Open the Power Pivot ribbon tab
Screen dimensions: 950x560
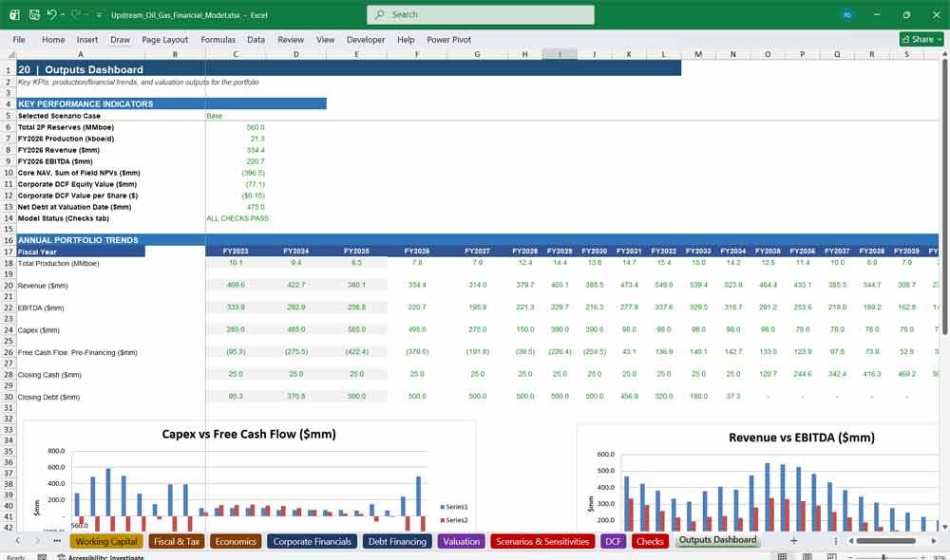pos(449,39)
